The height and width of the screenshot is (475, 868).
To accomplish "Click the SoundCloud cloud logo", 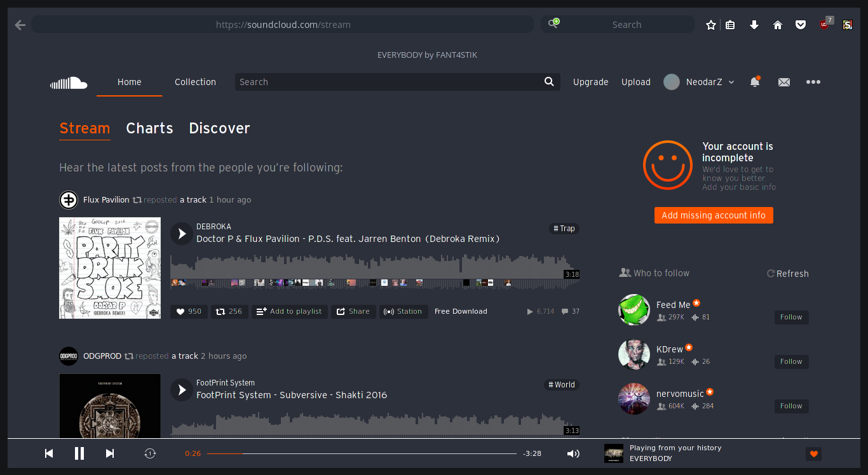I will pyautogui.click(x=69, y=83).
